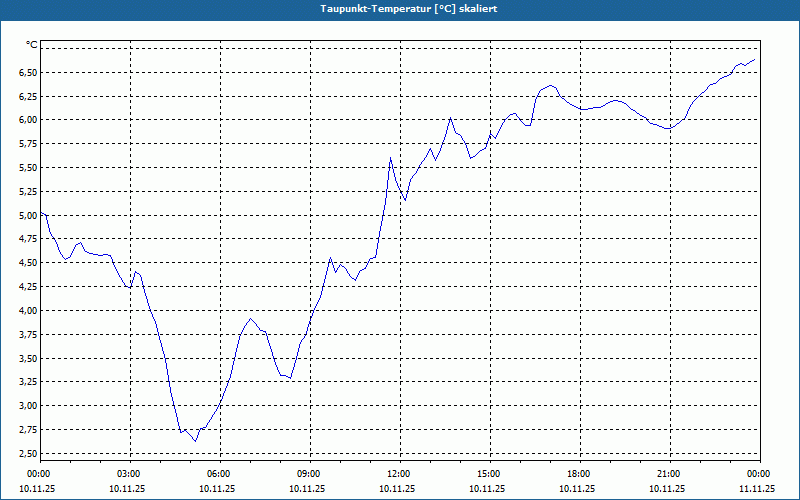Select the '3,50' y-axis value
Viewport: 800px width, 500px height.
(x=28, y=358)
